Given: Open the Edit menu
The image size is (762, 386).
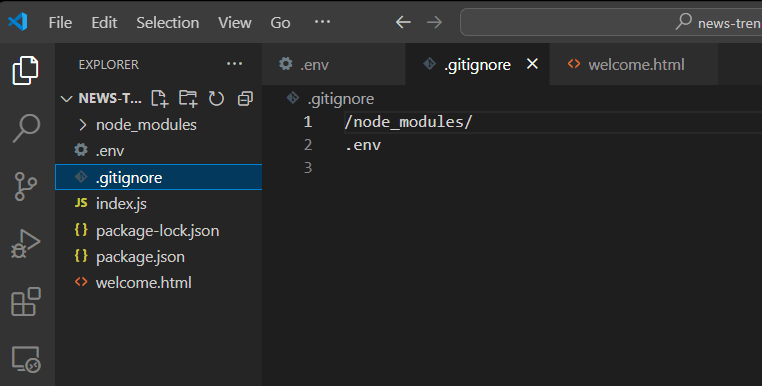Looking at the screenshot, I should [x=104, y=22].
